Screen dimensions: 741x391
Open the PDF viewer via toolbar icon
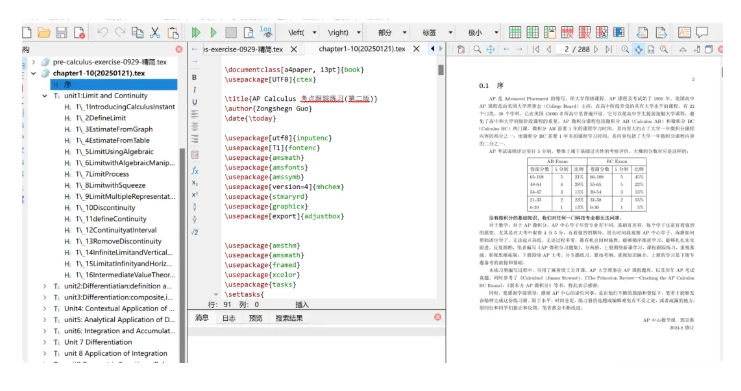coord(249,32)
